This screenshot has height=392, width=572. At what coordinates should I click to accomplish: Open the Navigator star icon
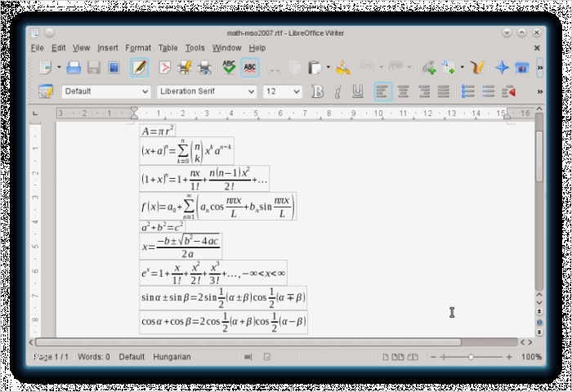point(502,68)
